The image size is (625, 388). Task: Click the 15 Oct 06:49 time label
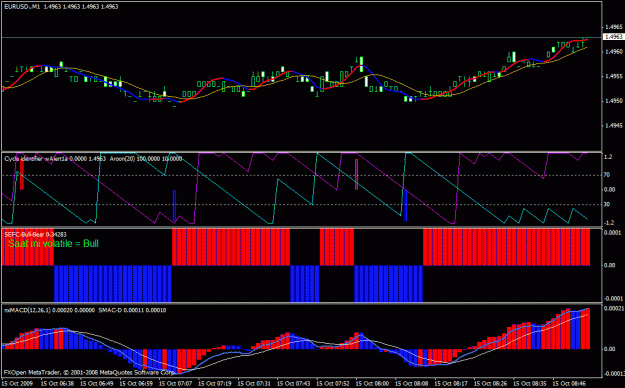(x=97, y=383)
